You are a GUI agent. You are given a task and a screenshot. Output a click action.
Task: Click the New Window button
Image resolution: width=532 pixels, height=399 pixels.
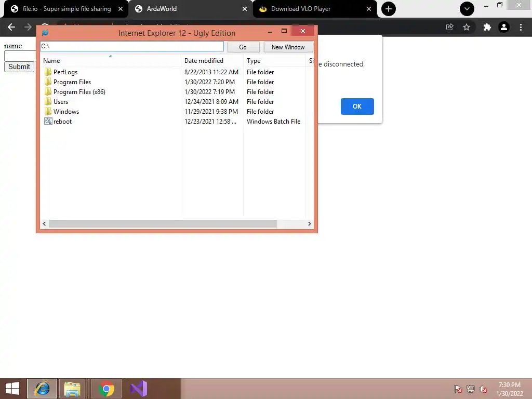pos(288,47)
